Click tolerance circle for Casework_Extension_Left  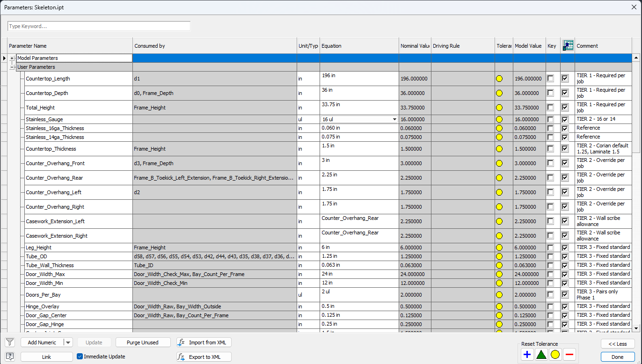[x=499, y=221]
